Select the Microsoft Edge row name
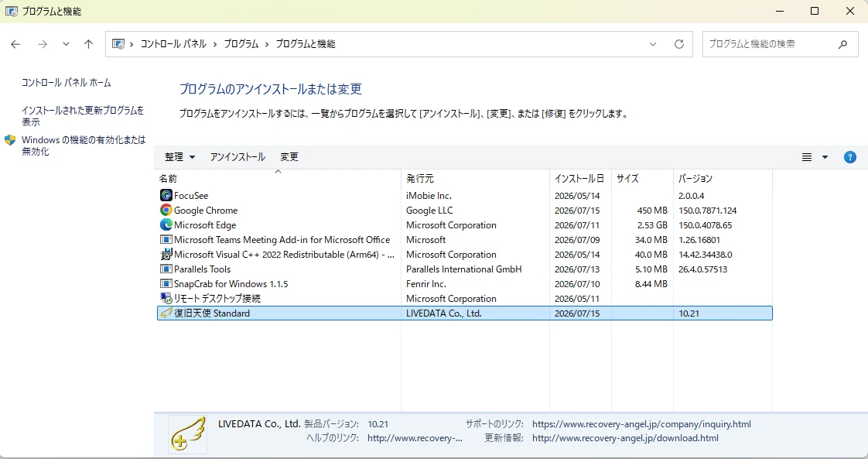 [x=205, y=224]
